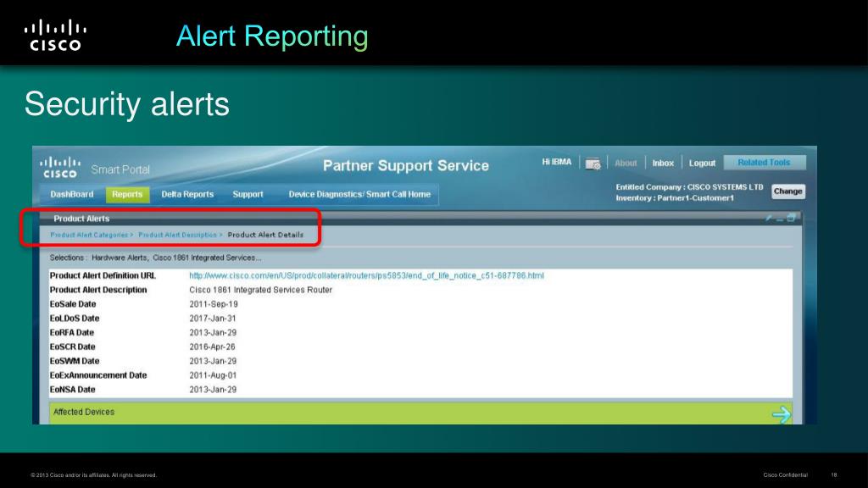This screenshot has width=868, height=488.
Task: Click the 'EoNSA Date' label
Action: pos(73,390)
